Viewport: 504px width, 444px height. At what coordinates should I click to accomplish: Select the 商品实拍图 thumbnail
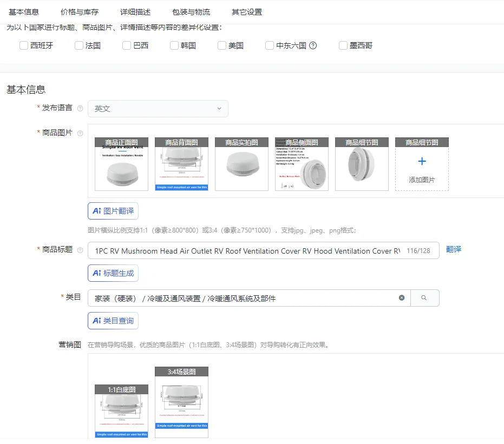pyautogui.click(x=241, y=164)
